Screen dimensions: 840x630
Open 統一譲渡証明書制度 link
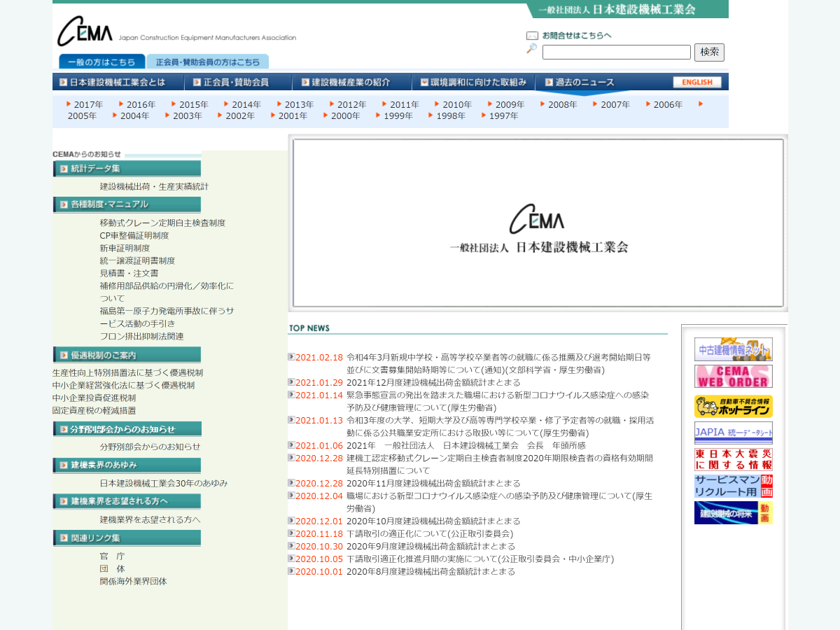coord(137,260)
